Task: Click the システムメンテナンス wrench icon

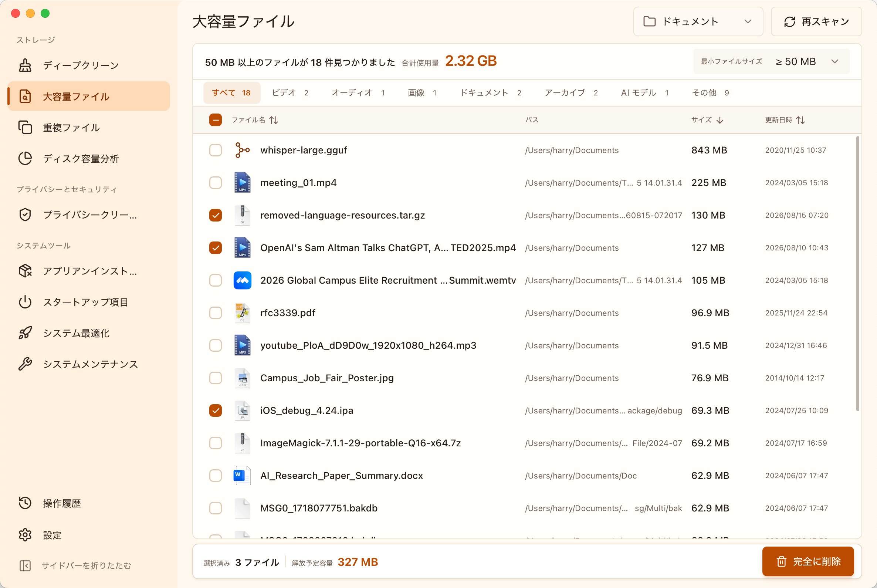Action: pos(25,364)
